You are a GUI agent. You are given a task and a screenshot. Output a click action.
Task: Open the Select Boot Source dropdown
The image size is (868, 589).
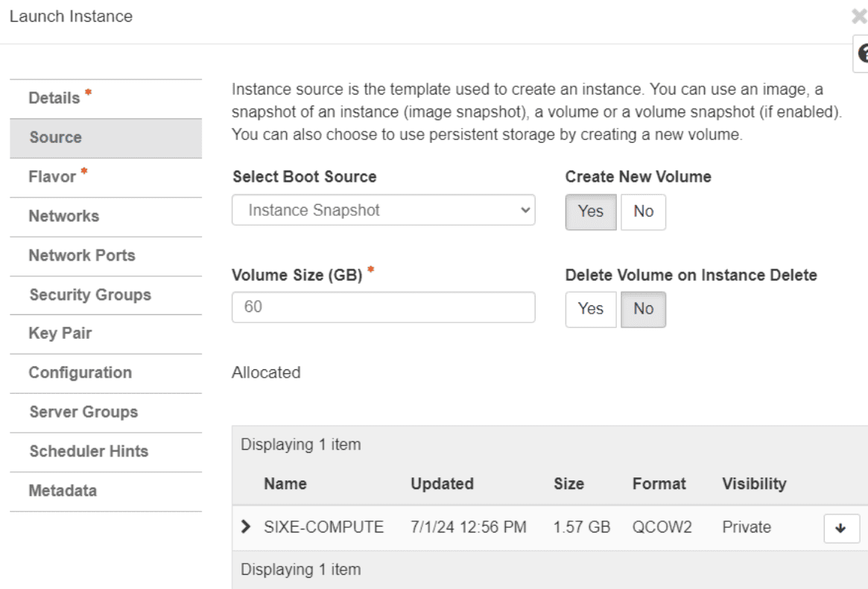pyautogui.click(x=383, y=211)
